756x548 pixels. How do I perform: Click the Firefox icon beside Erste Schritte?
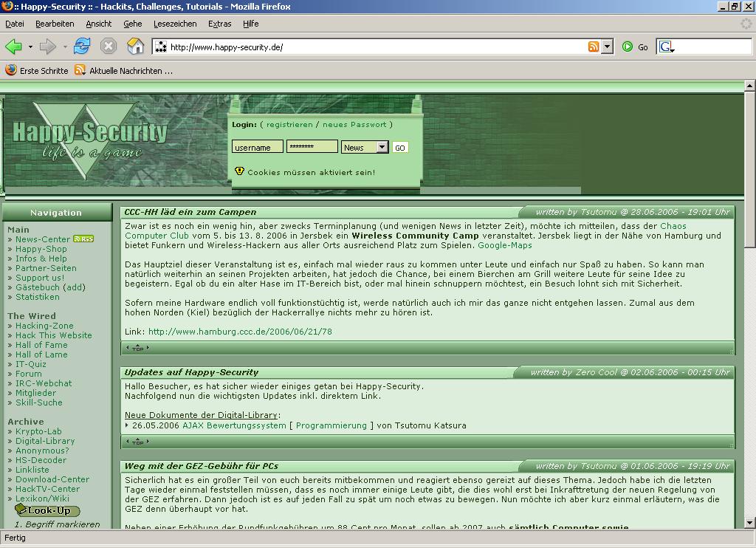[10, 70]
